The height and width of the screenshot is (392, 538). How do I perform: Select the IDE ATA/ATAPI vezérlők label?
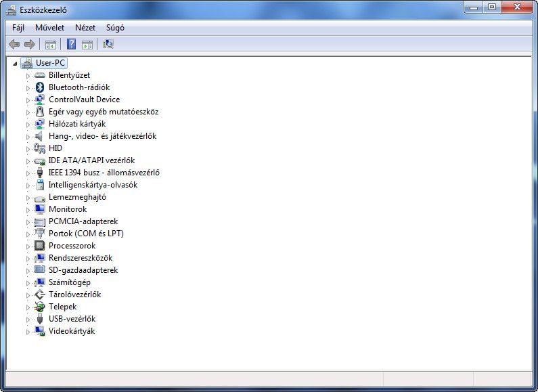pos(91,160)
